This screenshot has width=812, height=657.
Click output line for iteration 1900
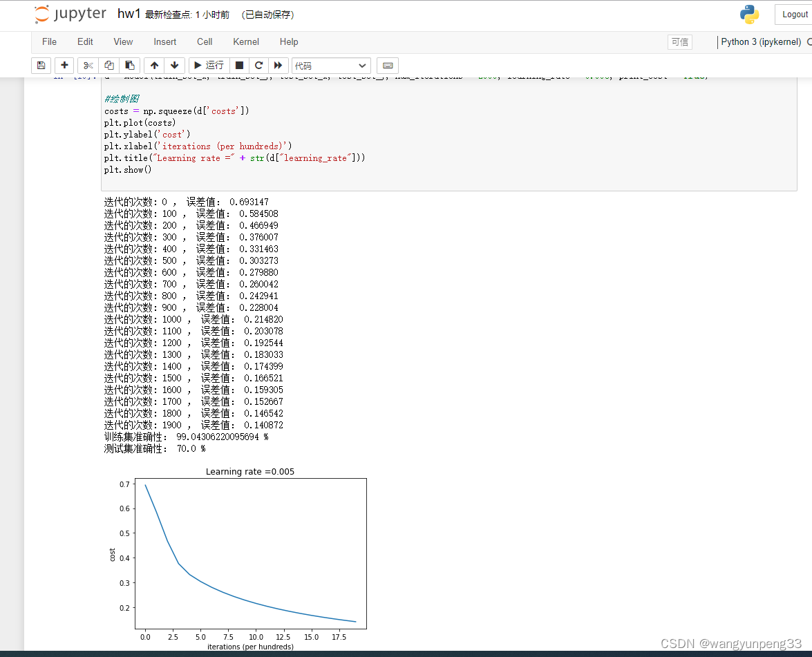[x=193, y=425]
